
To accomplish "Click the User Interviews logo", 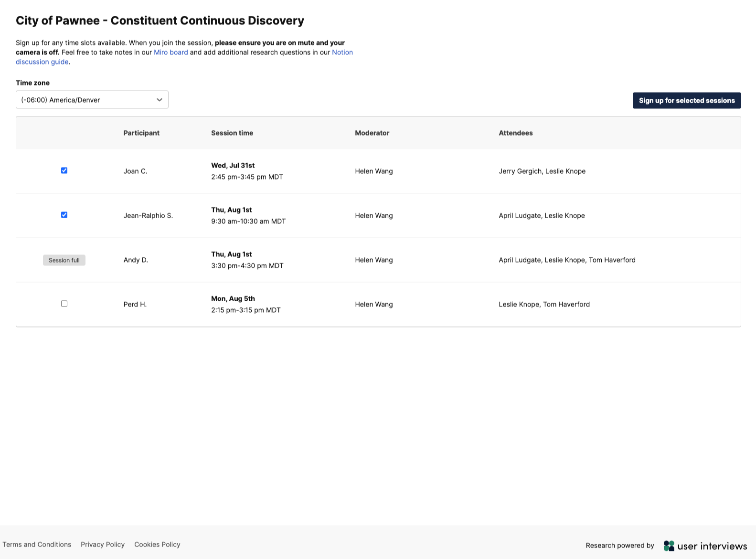I will pos(705,546).
